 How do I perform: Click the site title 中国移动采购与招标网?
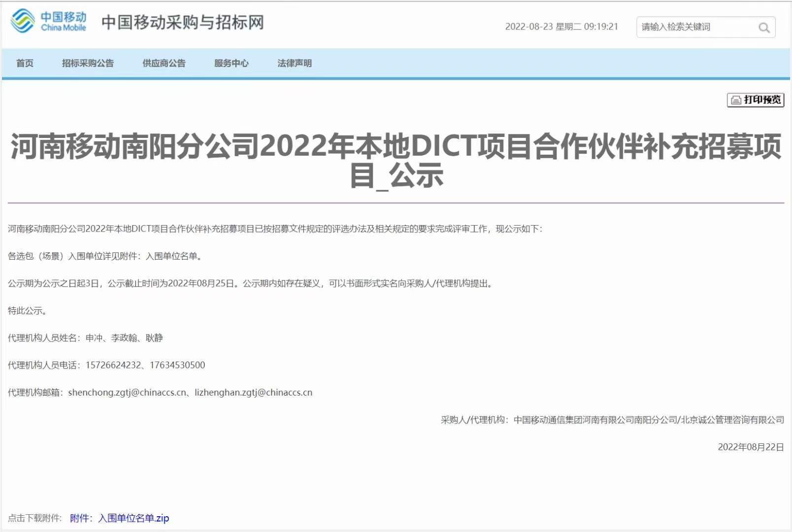(183, 22)
